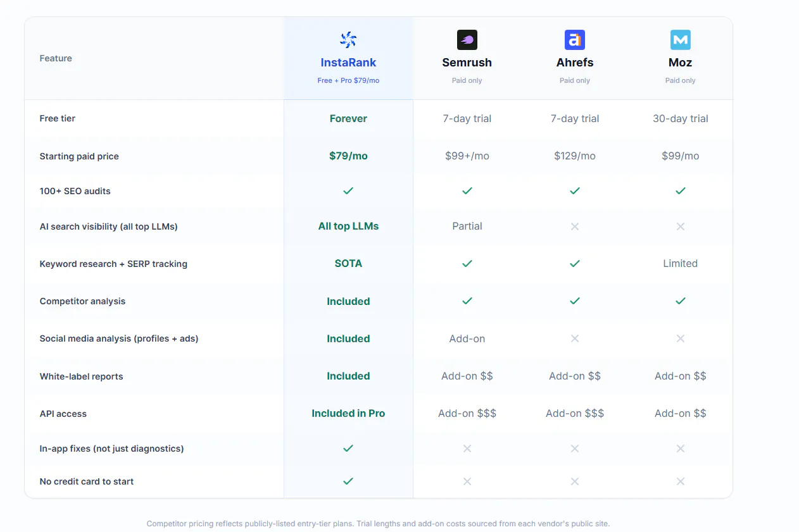
Task: Click the 'Starting paid price' row label
Action: tap(79, 156)
